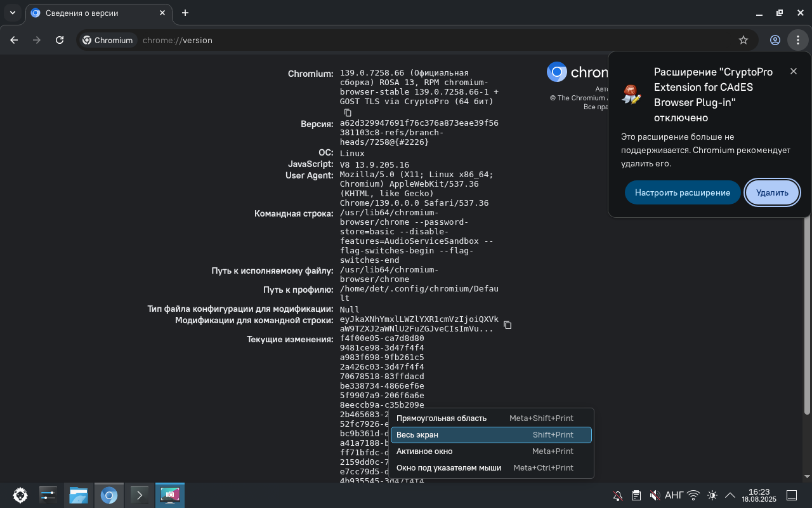
Task: Click the label "Командная строка:"
Action: pos(294,213)
